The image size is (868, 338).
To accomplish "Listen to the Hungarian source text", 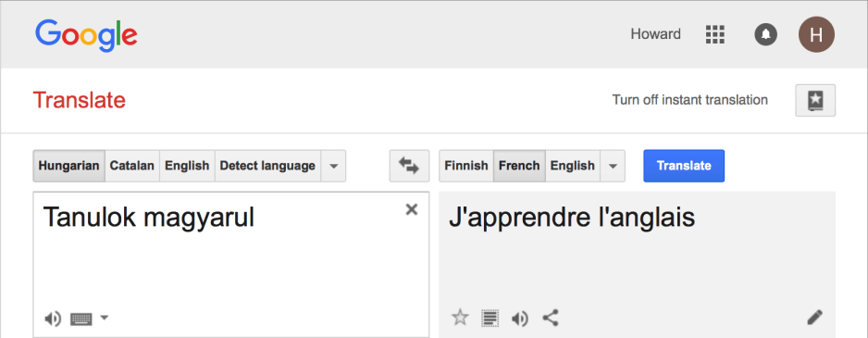I will point(53,319).
